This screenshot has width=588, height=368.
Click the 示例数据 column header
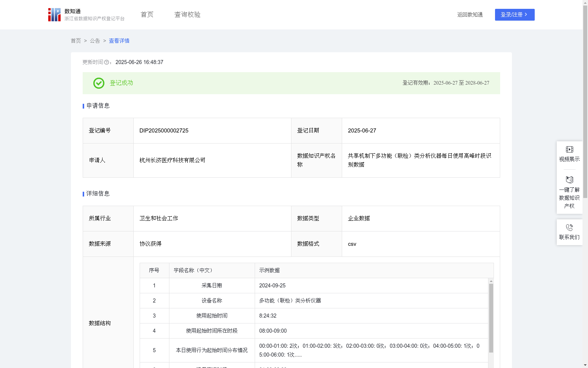[x=374, y=270]
